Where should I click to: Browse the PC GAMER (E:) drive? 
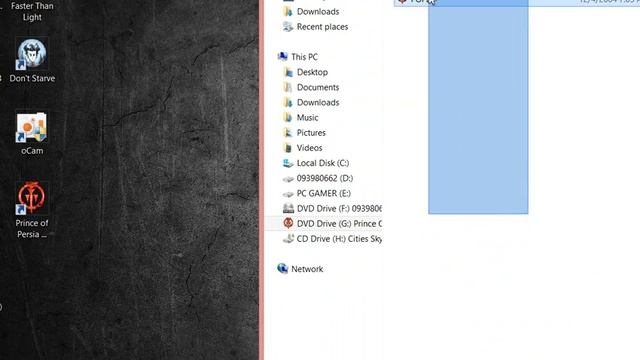point(324,193)
